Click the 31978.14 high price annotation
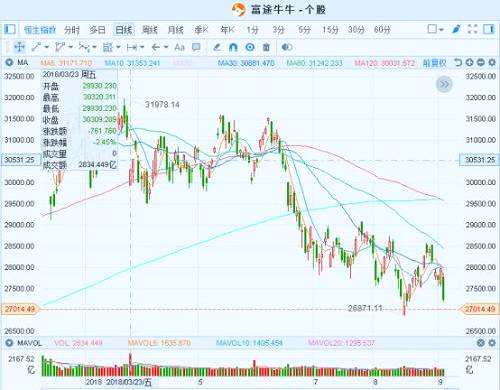The width and height of the screenshot is (500, 390). 162,105
